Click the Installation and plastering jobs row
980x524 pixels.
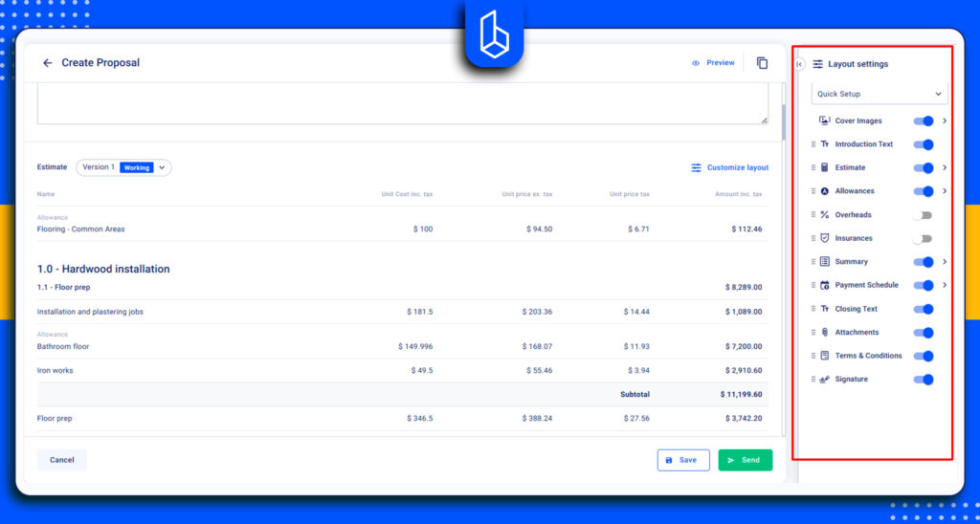tap(403, 312)
